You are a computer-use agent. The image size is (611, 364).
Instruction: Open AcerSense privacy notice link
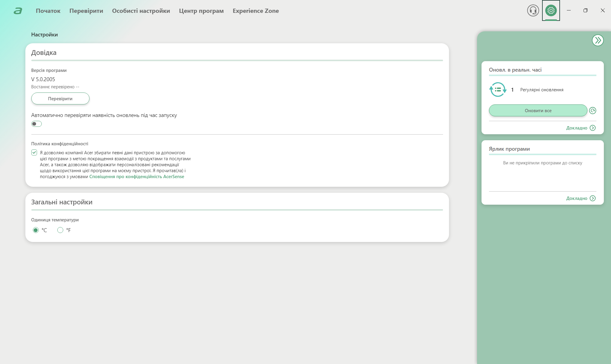[x=137, y=177]
